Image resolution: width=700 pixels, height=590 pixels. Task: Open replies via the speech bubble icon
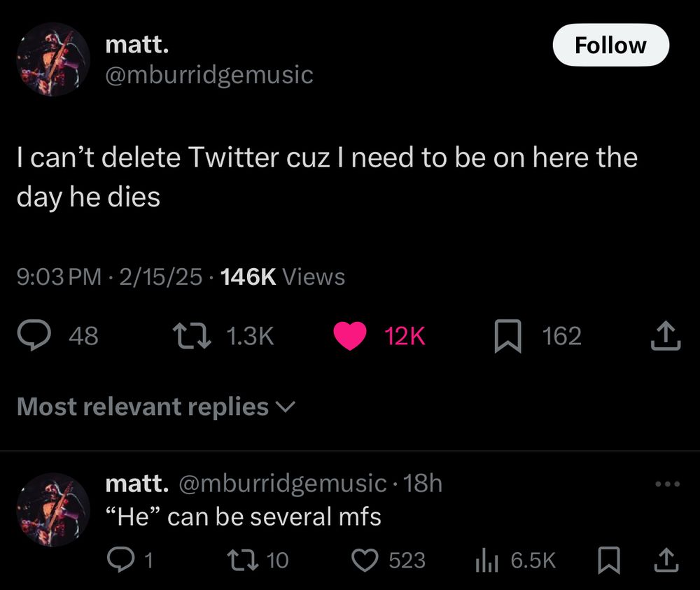(x=34, y=336)
